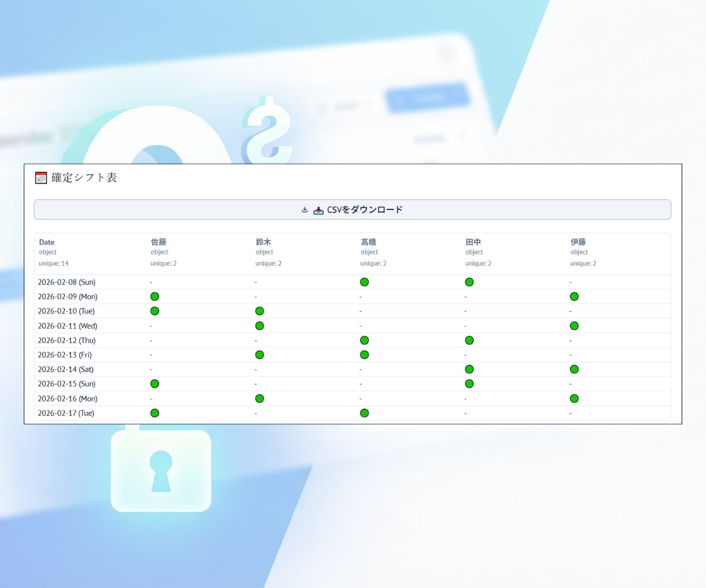Viewport: 706px width, 588px height.
Task: Select 高橋's green dot on 2026-02-17
Action: point(365,413)
